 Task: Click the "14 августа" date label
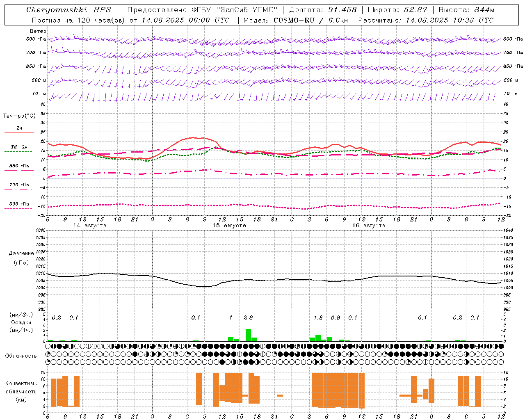coord(90,226)
